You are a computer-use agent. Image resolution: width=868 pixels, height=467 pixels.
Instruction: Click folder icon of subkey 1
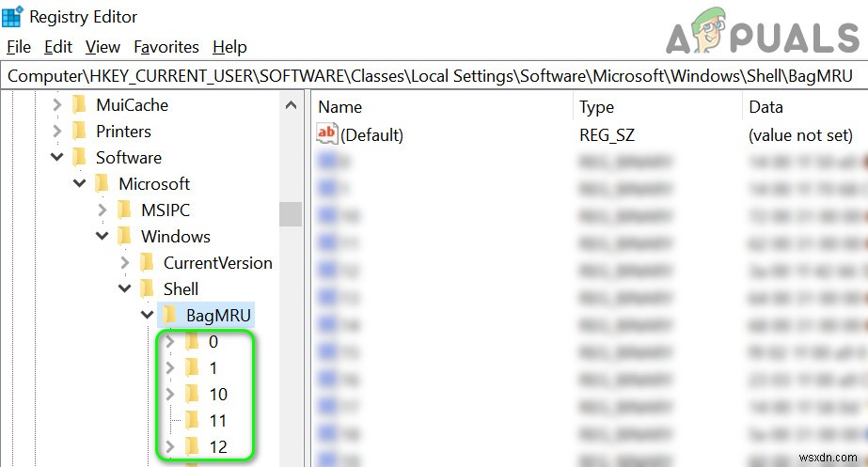click(192, 367)
